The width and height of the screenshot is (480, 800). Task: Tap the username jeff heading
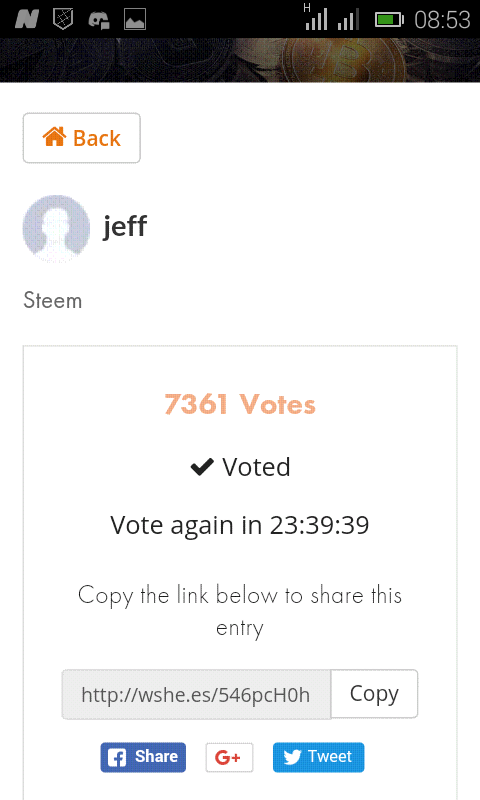tap(125, 226)
